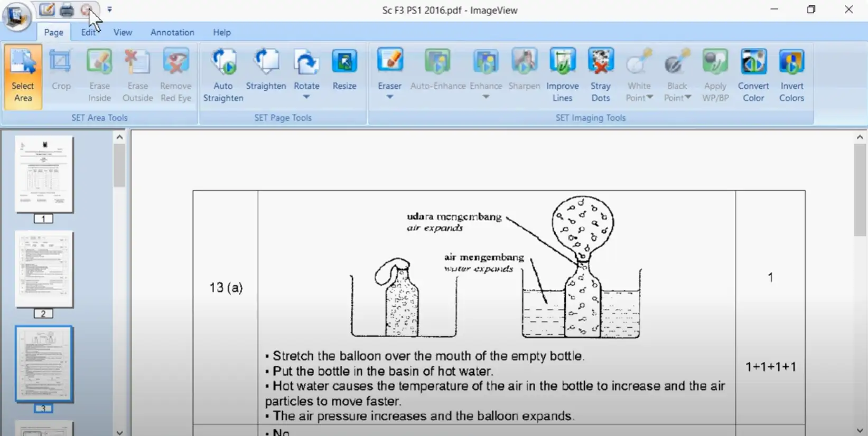The height and width of the screenshot is (436, 868).
Task: Toggle the Select Area tool
Action: [x=23, y=76]
